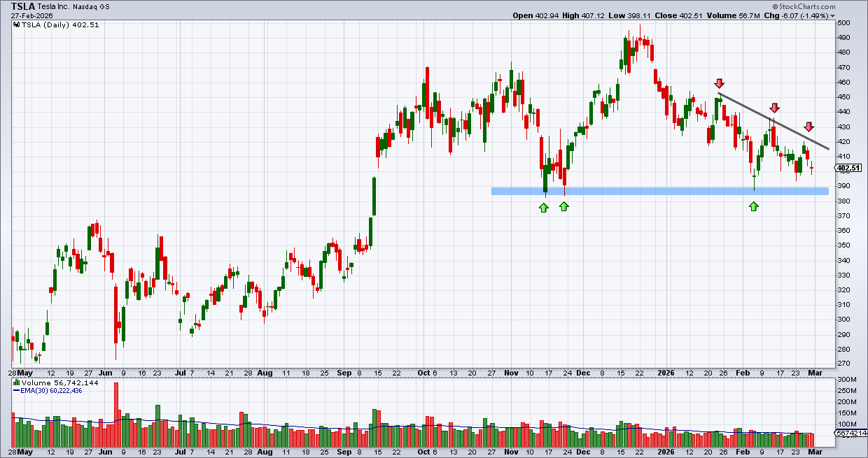Click the 280 price axis label
Image resolution: width=868 pixels, height=458 pixels.
click(x=844, y=349)
